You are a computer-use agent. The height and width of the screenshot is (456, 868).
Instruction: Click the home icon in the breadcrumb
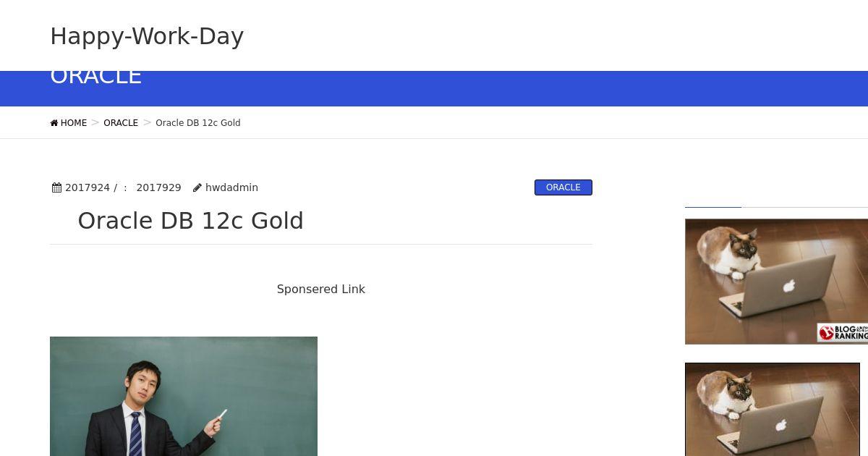54,123
